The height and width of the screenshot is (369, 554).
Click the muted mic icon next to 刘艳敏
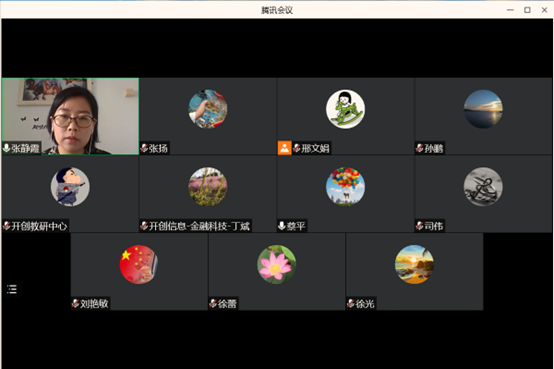point(75,304)
